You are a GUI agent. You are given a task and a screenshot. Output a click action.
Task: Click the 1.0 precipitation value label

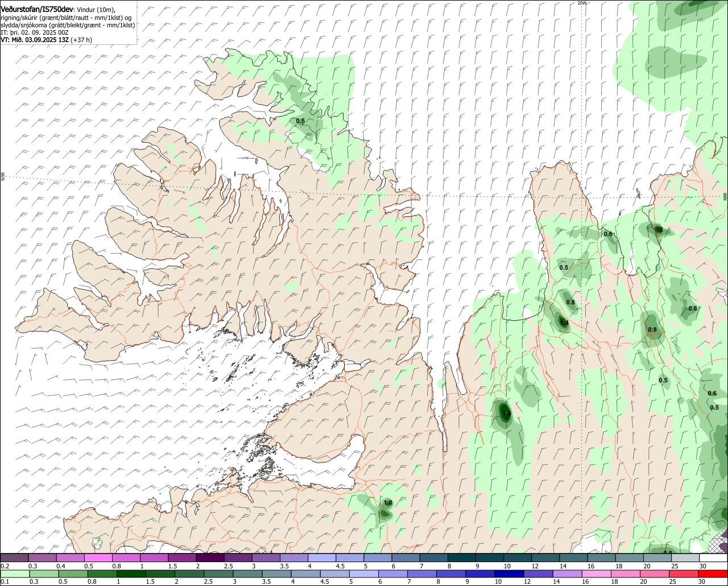point(388,503)
